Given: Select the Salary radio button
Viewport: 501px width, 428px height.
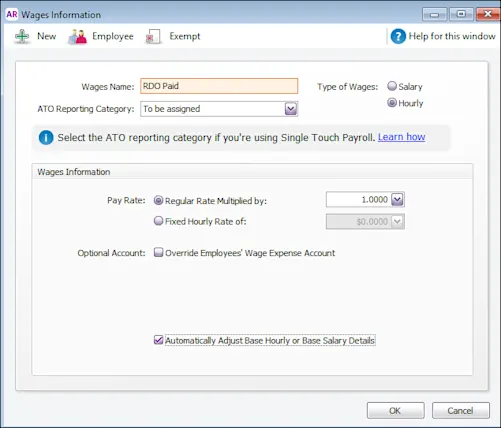Looking at the screenshot, I should coord(392,86).
